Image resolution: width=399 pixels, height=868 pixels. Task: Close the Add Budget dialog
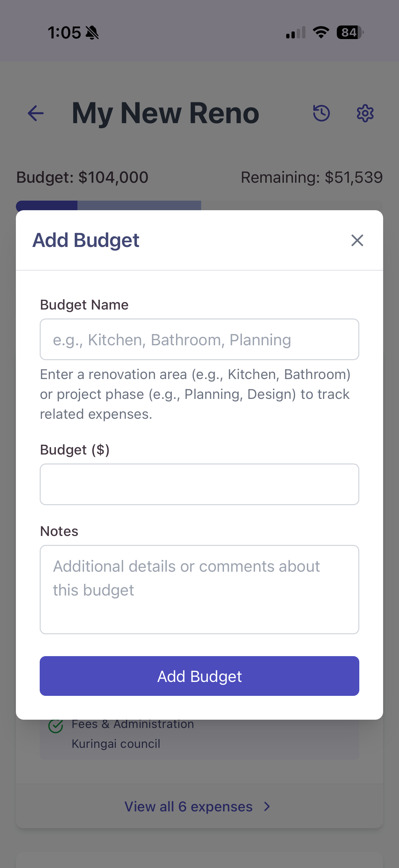click(357, 240)
